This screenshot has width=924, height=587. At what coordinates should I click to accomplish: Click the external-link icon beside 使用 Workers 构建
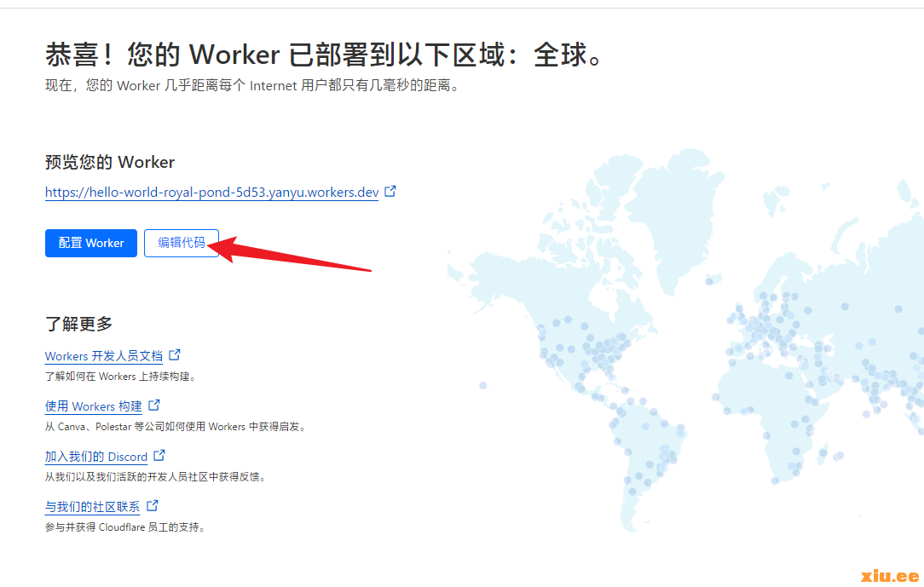coord(154,406)
